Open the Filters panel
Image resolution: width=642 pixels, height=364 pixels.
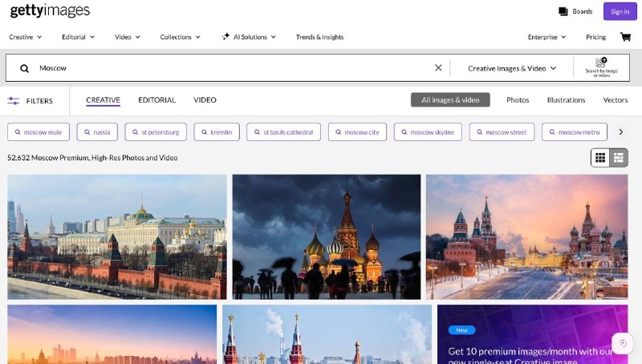30,100
